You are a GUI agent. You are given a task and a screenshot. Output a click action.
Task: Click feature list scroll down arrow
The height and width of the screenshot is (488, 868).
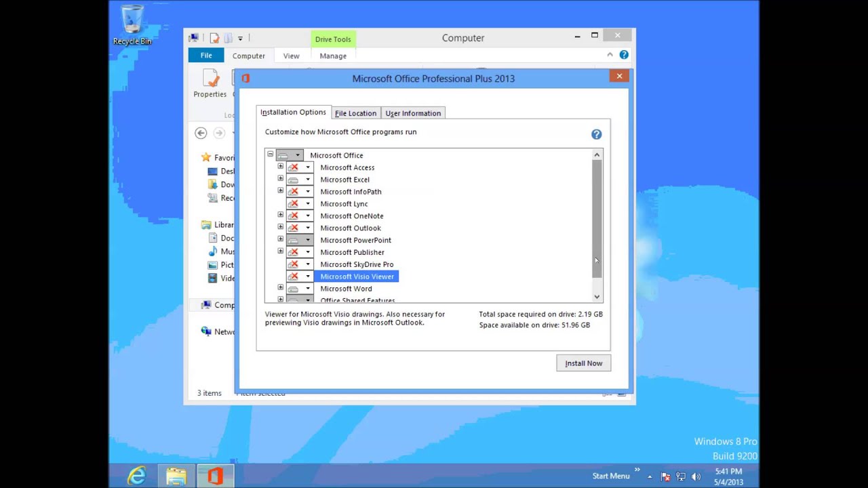pyautogui.click(x=597, y=296)
